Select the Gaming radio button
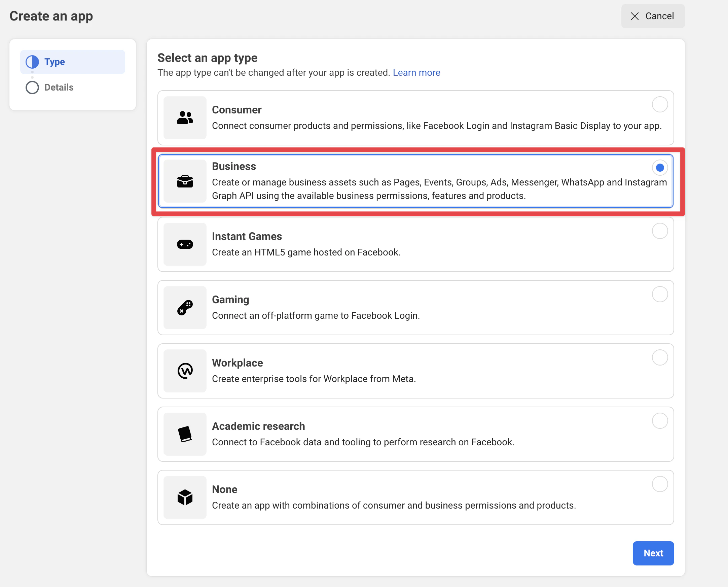 point(660,294)
